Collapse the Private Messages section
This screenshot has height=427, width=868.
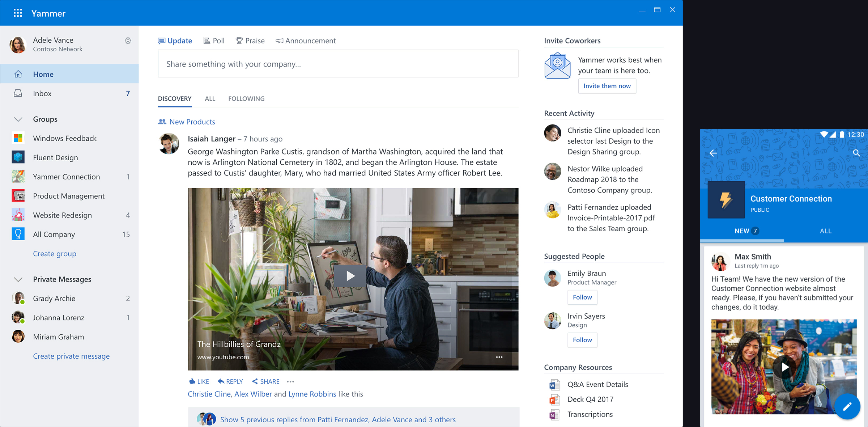coord(18,279)
